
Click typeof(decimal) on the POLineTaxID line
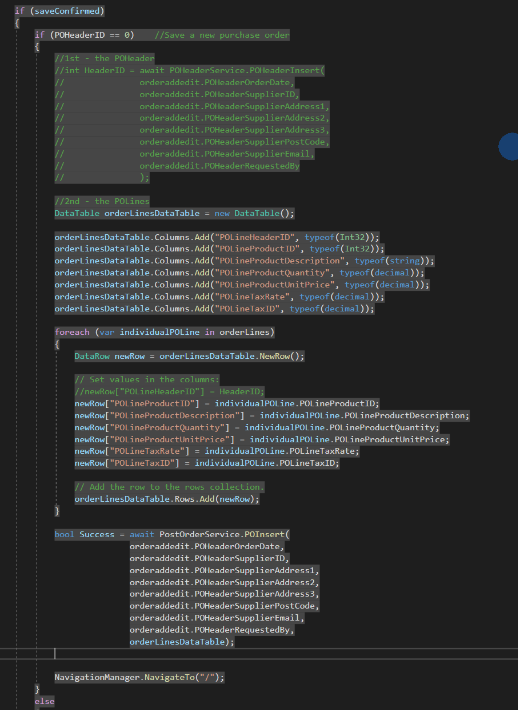(329, 309)
